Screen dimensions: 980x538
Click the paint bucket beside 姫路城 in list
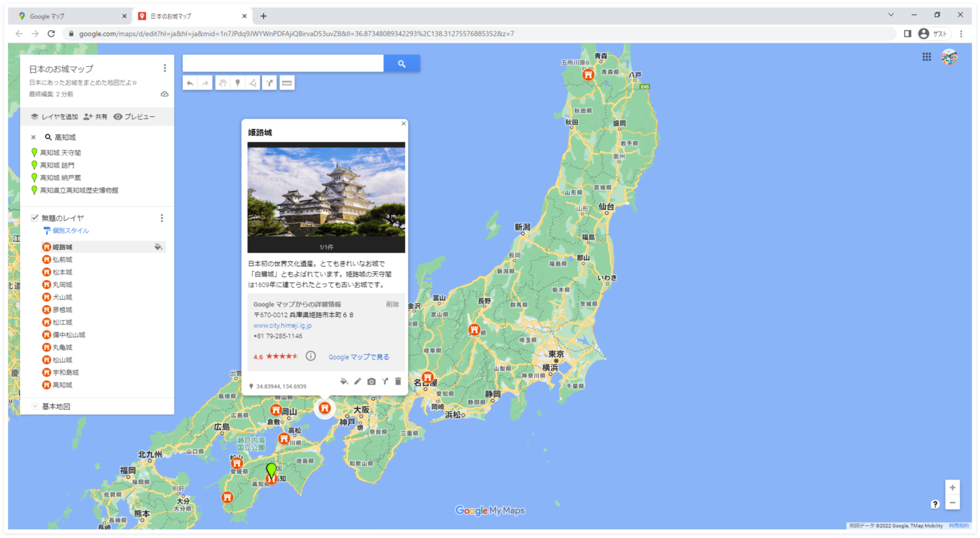click(x=158, y=247)
